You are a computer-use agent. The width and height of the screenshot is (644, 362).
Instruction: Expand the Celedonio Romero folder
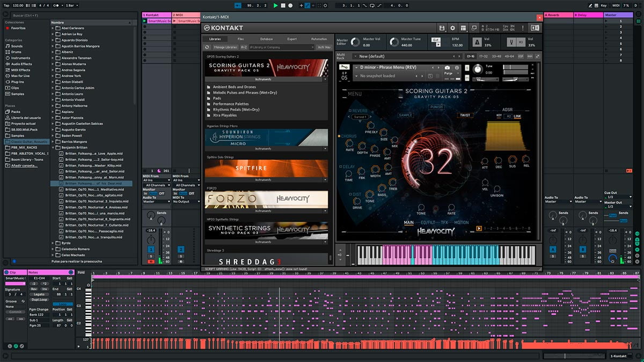coord(54,249)
